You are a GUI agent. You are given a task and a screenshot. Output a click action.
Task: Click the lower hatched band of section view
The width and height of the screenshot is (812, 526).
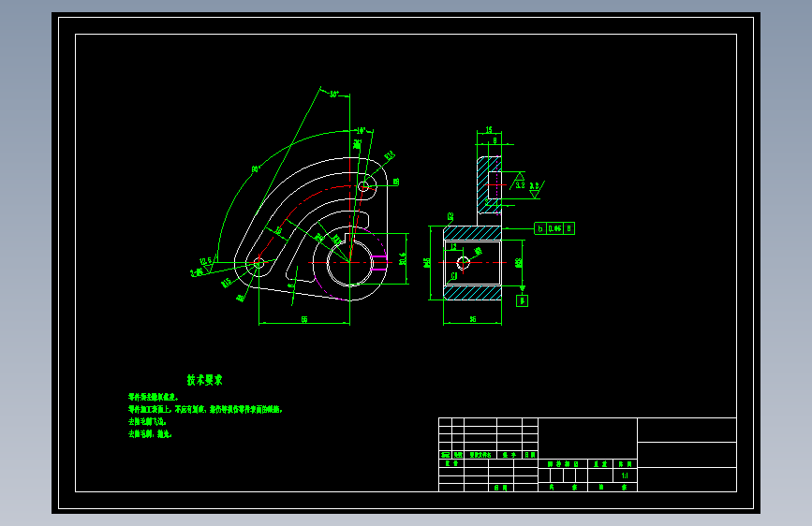[x=472, y=293]
